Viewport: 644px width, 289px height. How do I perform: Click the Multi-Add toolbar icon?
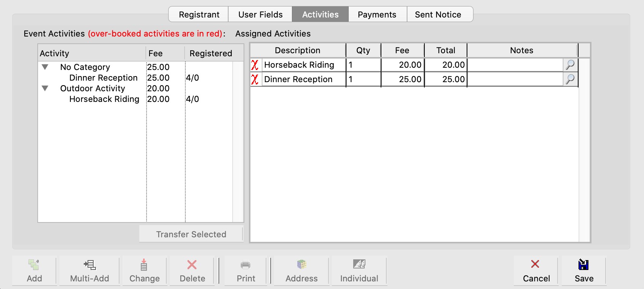click(x=89, y=265)
